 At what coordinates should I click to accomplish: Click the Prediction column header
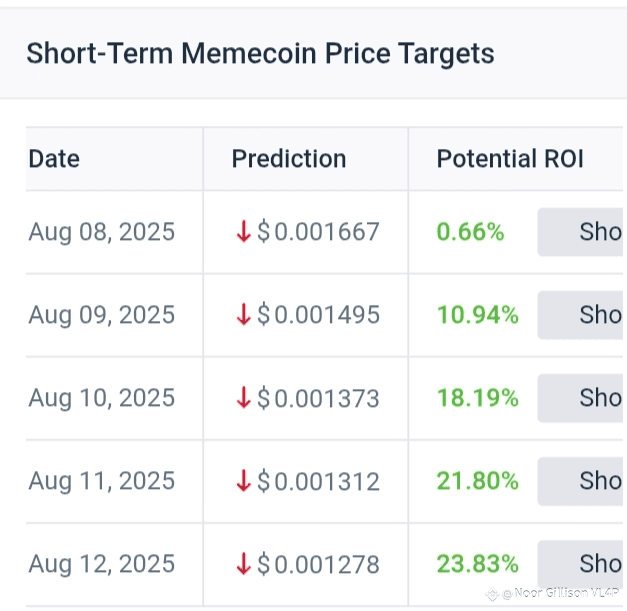(x=289, y=159)
